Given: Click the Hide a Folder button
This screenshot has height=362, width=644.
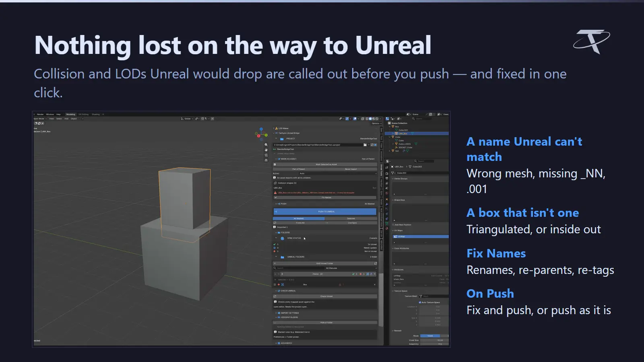Looking at the screenshot, I should (325, 323).
